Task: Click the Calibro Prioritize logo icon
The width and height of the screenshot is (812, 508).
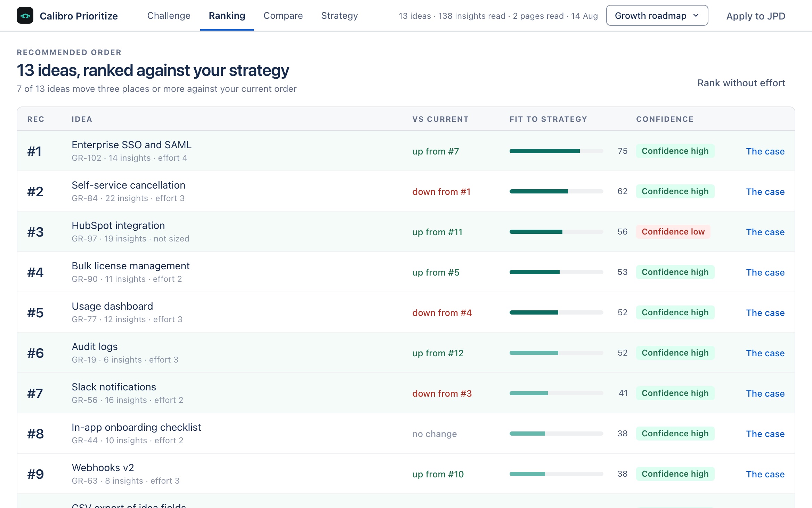Action: pyautogui.click(x=25, y=16)
